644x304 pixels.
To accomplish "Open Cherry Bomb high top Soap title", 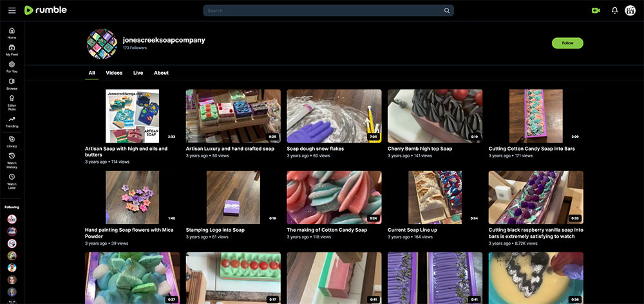I will [x=420, y=149].
